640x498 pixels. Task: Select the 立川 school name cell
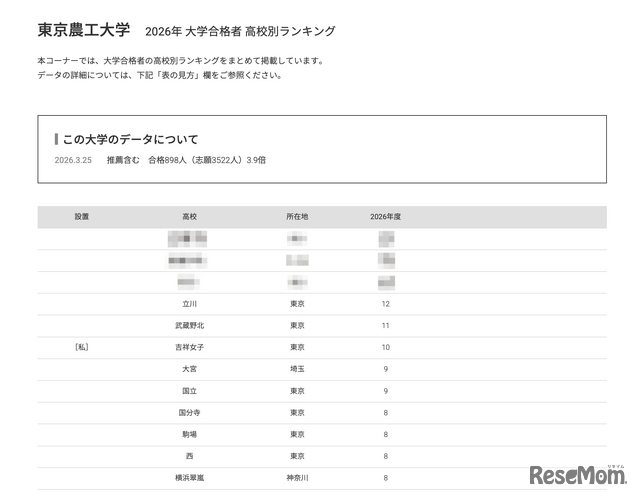tap(189, 304)
